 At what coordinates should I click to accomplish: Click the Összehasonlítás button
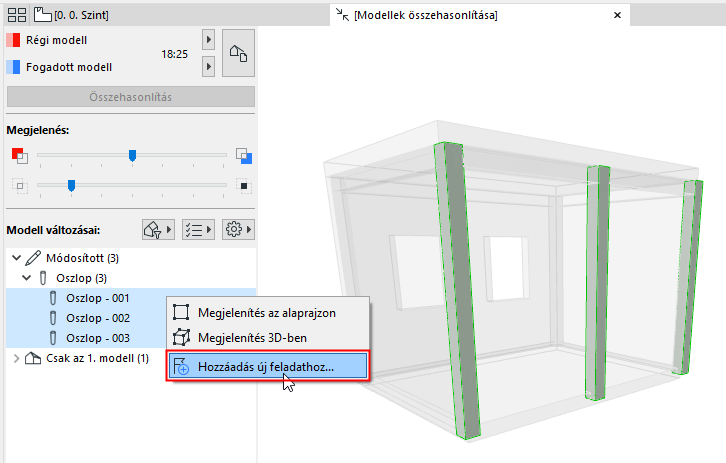coord(131,97)
